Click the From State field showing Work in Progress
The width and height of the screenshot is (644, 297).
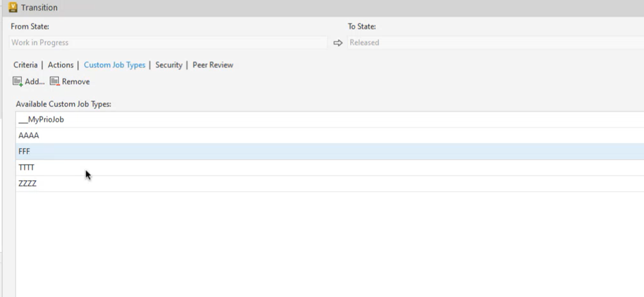[168, 43]
